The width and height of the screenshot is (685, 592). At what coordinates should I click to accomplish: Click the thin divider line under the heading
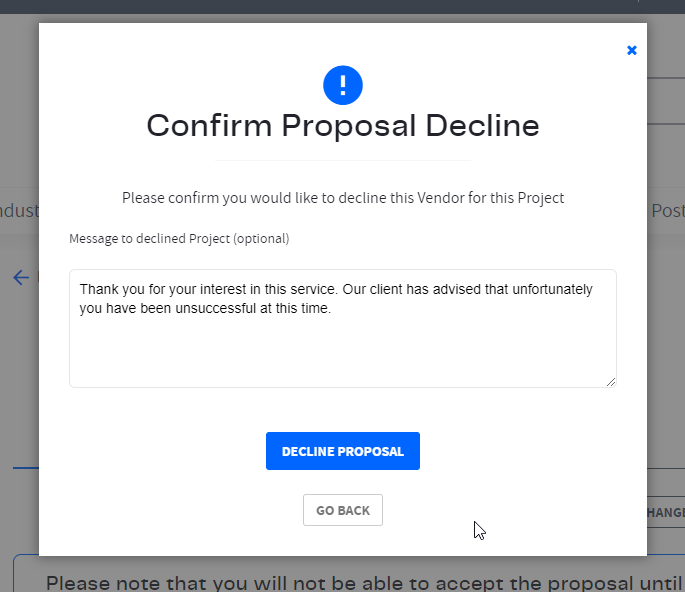coord(343,160)
